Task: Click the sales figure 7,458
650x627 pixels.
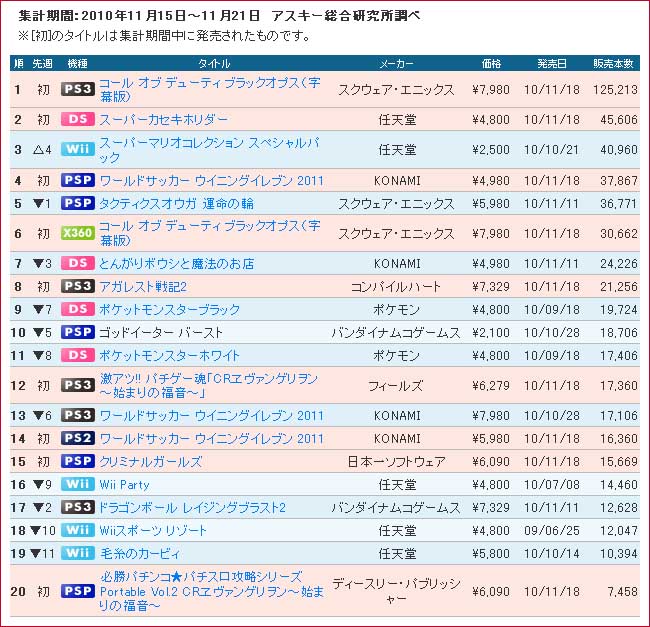Action: click(623, 591)
